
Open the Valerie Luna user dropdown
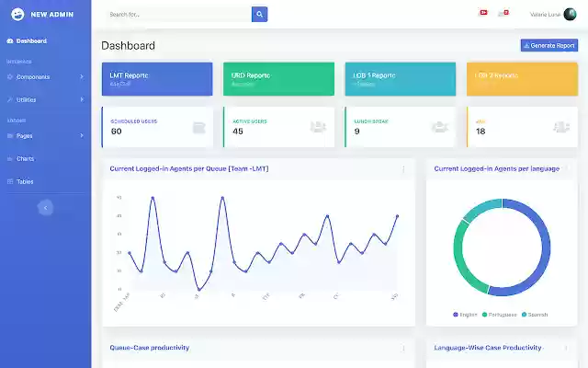[x=553, y=15]
